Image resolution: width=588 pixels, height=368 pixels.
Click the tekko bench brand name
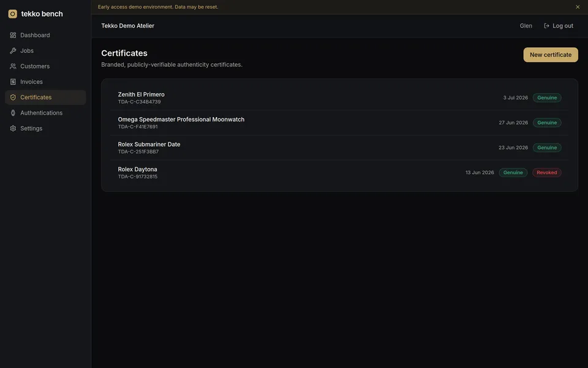pos(42,14)
